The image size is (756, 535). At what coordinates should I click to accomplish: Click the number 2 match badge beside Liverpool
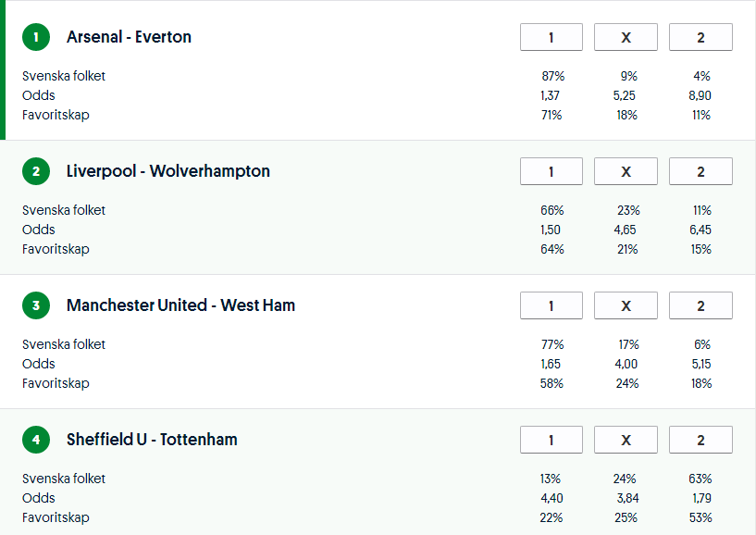click(36, 171)
